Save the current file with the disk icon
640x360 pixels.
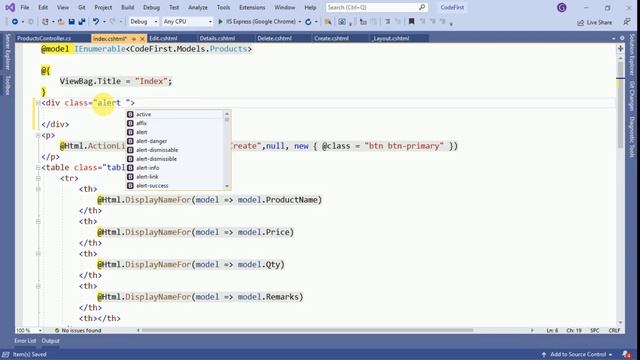tap(71, 22)
